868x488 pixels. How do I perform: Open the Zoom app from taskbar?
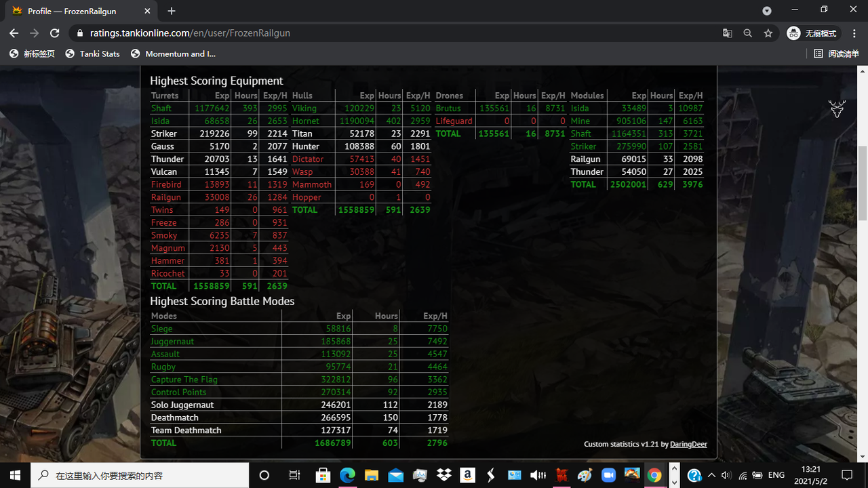click(608, 475)
